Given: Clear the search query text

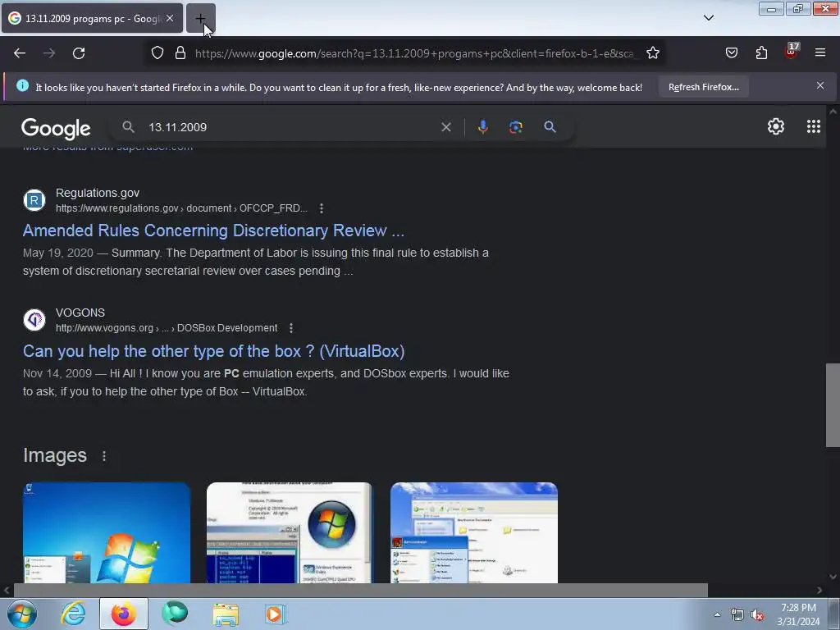Looking at the screenshot, I should (445, 127).
